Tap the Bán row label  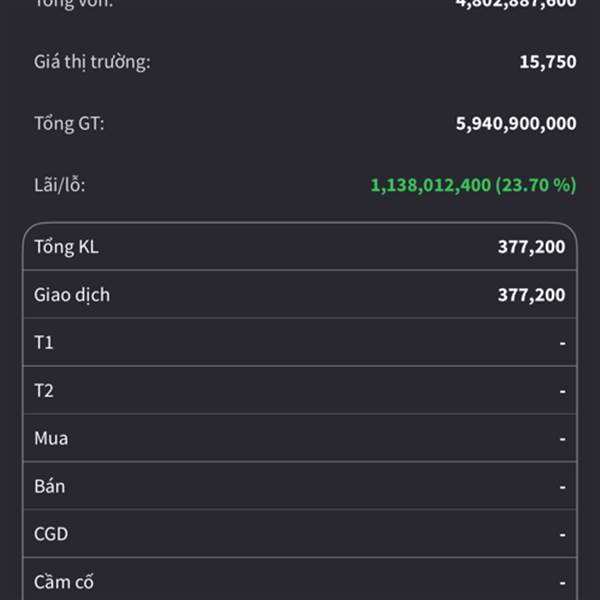pos(50,486)
